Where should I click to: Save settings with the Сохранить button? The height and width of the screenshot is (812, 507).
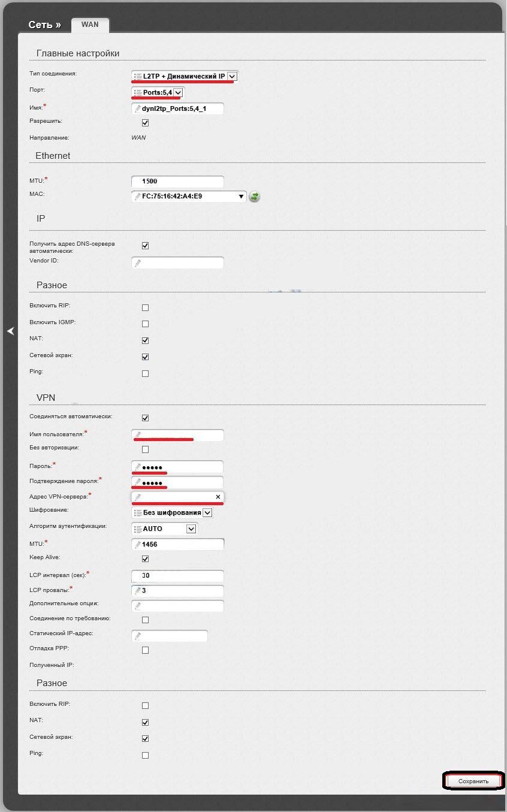[x=473, y=781]
